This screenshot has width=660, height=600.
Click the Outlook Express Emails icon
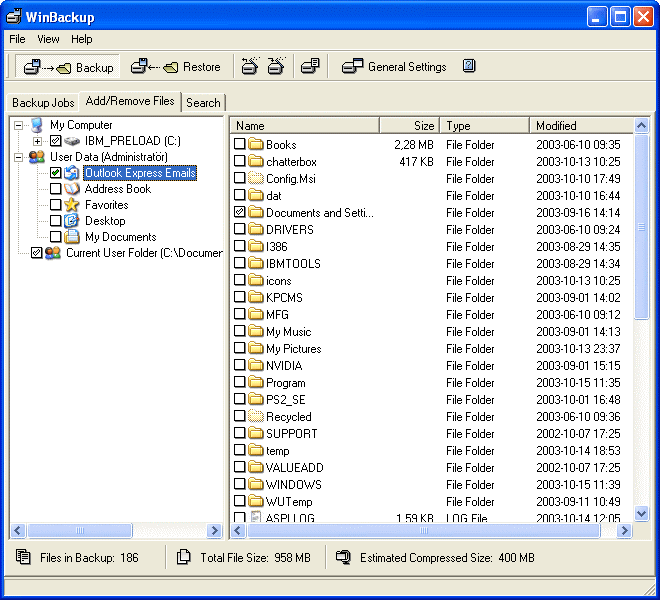(72, 173)
